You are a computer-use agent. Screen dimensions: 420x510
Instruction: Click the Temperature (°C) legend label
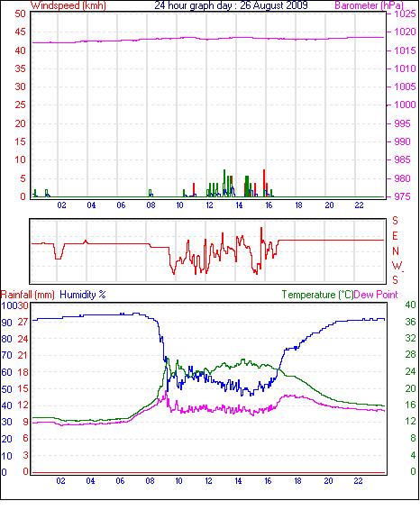click(x=317, y=295)
